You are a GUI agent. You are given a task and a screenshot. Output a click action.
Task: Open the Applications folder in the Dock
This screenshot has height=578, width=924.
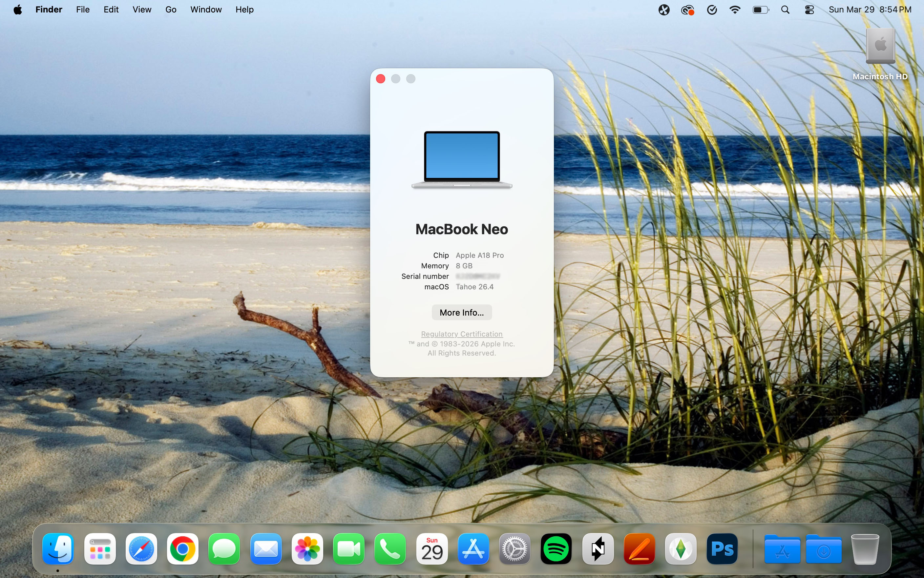pyautogui.click(x=782, y=549)
